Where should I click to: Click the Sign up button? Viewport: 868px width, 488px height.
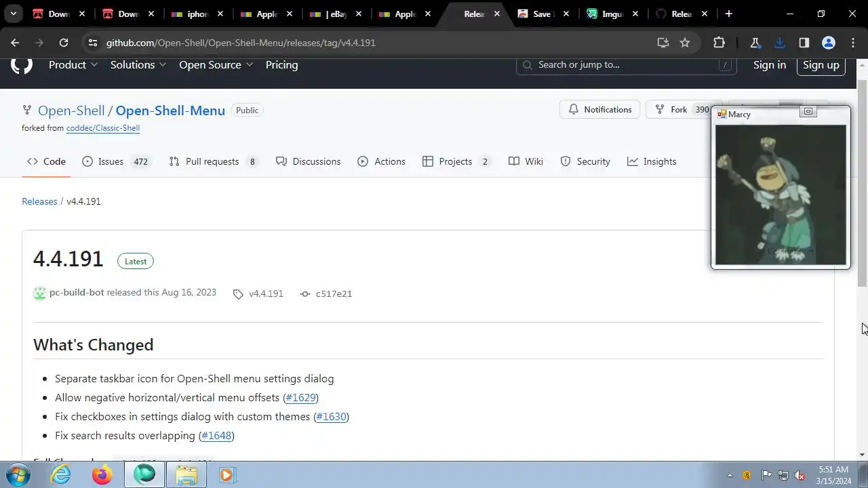click(x=821, y=65)
